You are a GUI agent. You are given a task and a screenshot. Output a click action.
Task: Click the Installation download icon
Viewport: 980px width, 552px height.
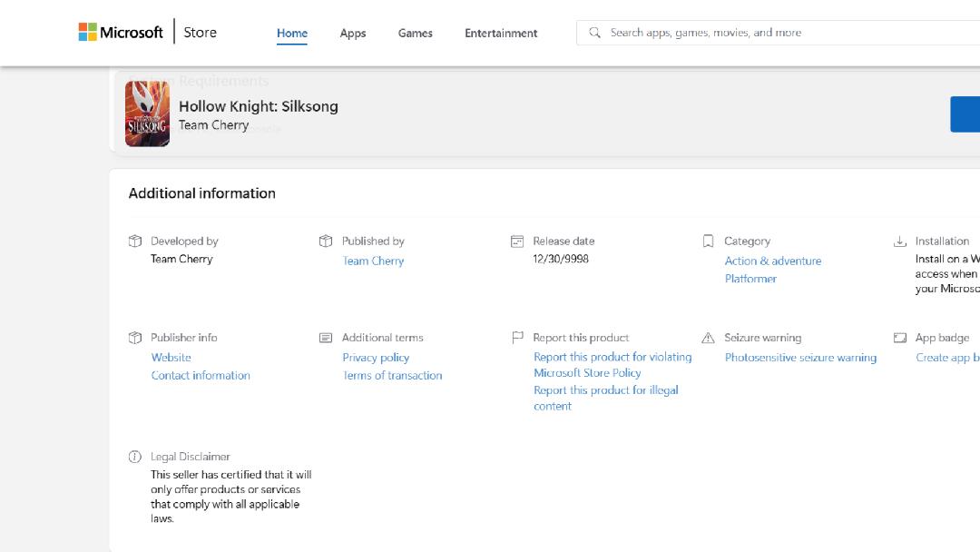tap(900, 241)
